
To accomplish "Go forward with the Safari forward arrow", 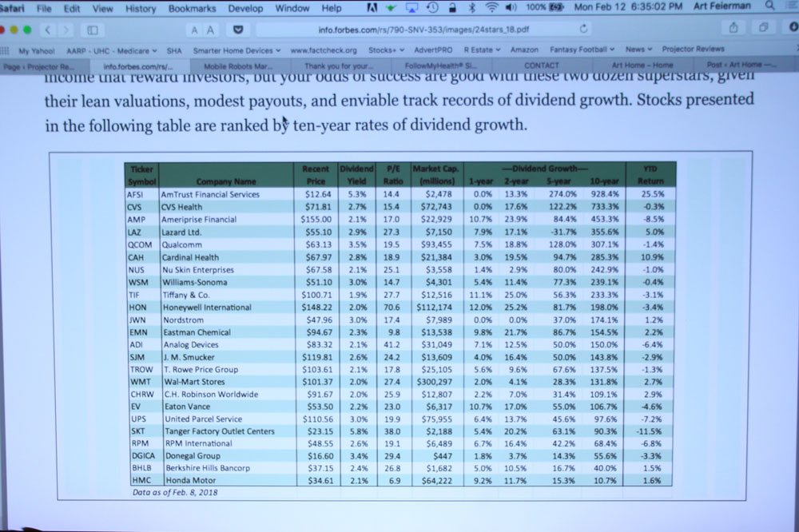I will [x=66, y=30].
